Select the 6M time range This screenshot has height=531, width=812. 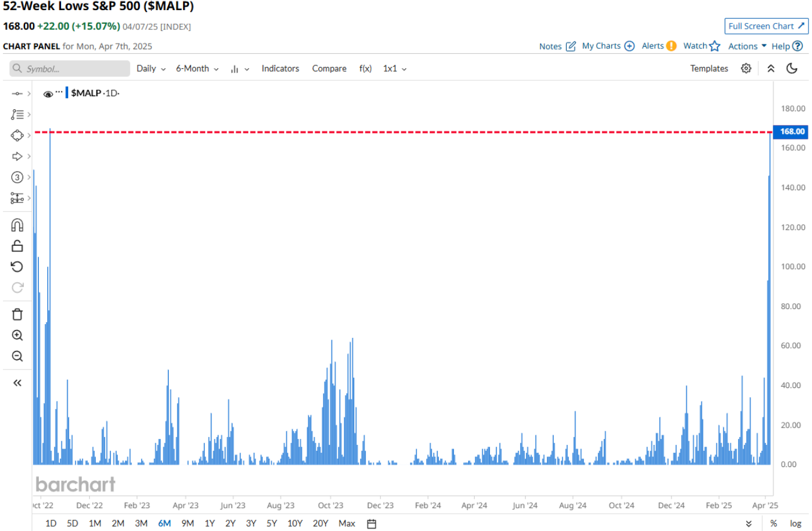click(164, 524)
